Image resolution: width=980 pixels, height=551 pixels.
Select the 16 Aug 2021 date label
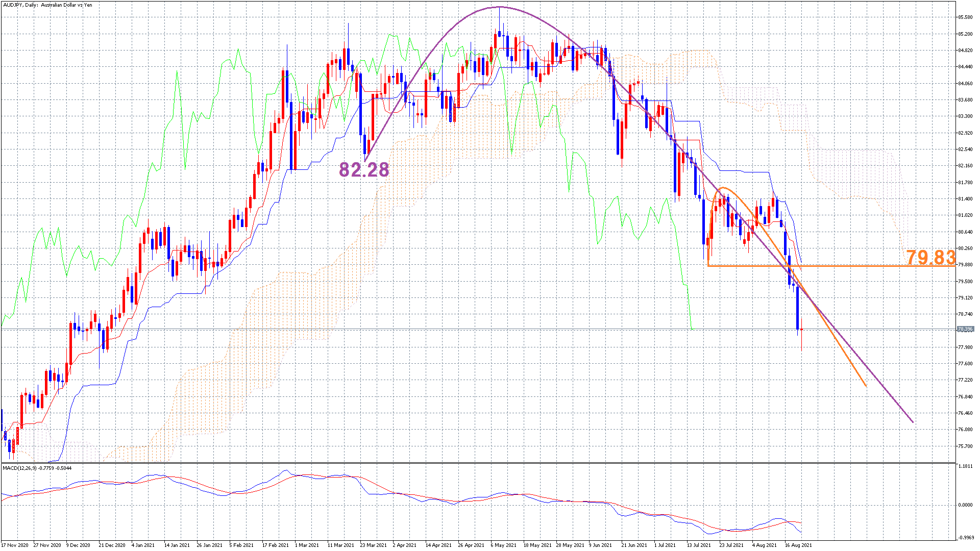click(798, 545)
